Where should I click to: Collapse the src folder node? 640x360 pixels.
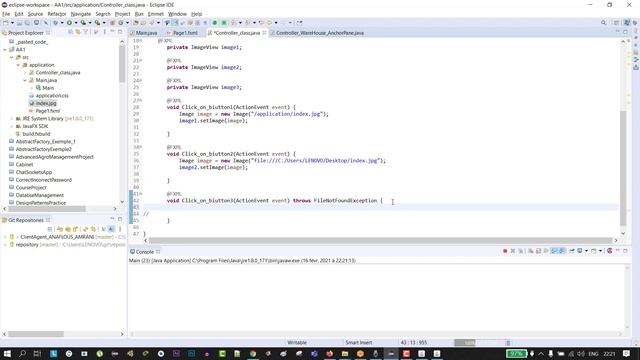[x=11, y=57]
